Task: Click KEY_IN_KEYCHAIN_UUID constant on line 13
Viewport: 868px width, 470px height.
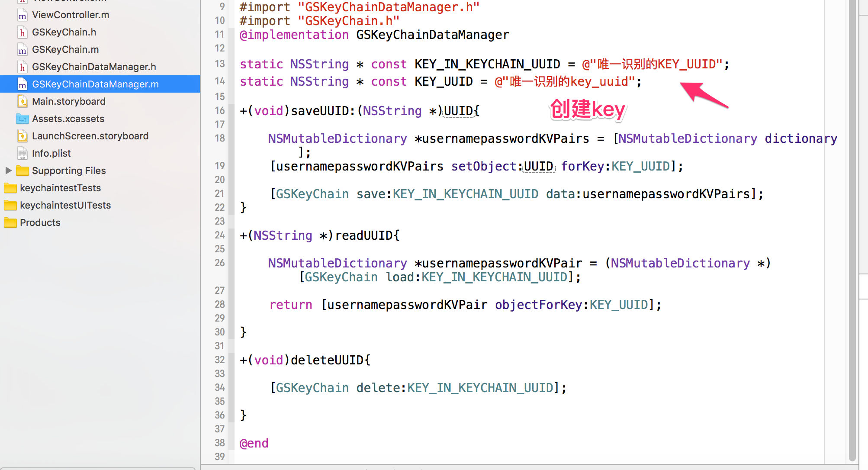Action: 487,64
